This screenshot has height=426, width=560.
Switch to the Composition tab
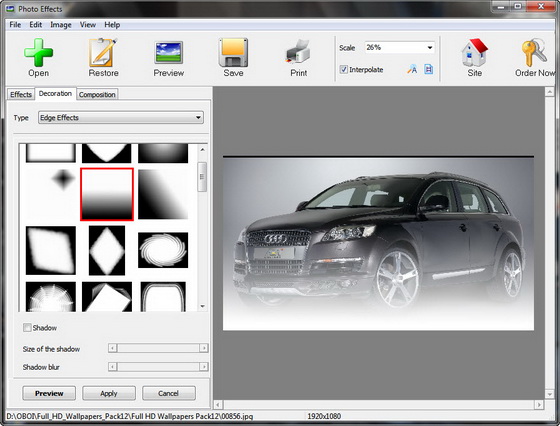click(97, 95)
